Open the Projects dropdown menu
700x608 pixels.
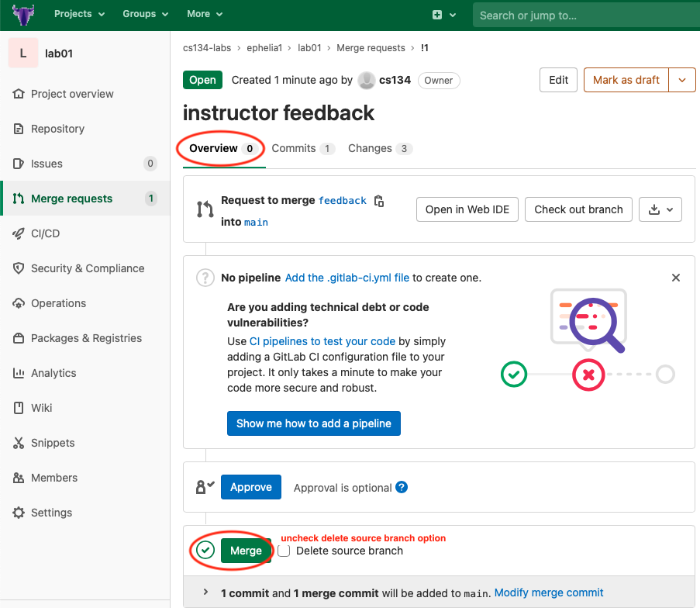80,14
